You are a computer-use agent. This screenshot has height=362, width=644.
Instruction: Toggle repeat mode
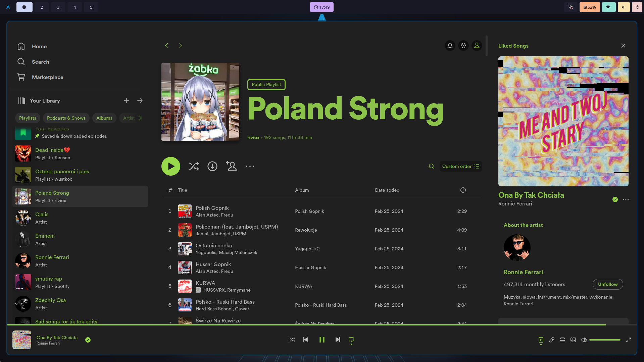(x=351, y=340)
